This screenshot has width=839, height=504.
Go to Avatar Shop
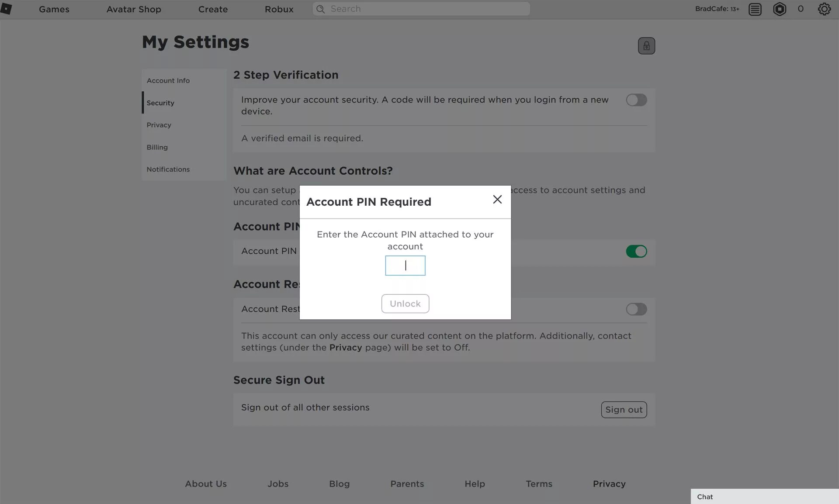134,9
